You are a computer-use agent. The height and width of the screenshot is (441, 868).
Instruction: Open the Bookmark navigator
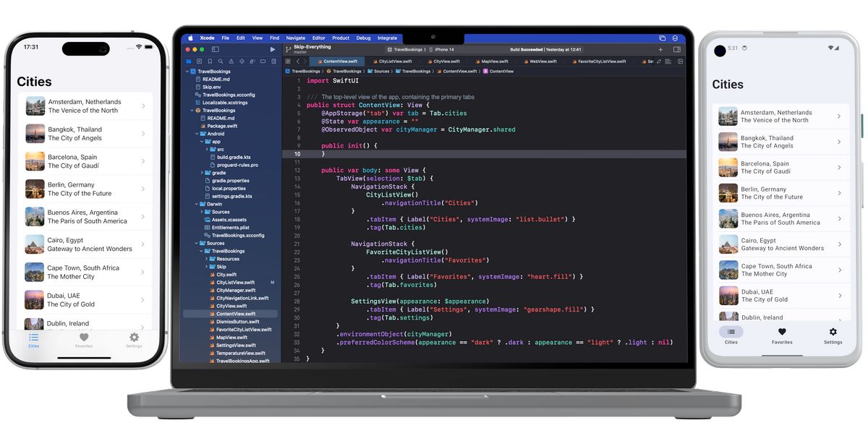(x=210, y=61)
